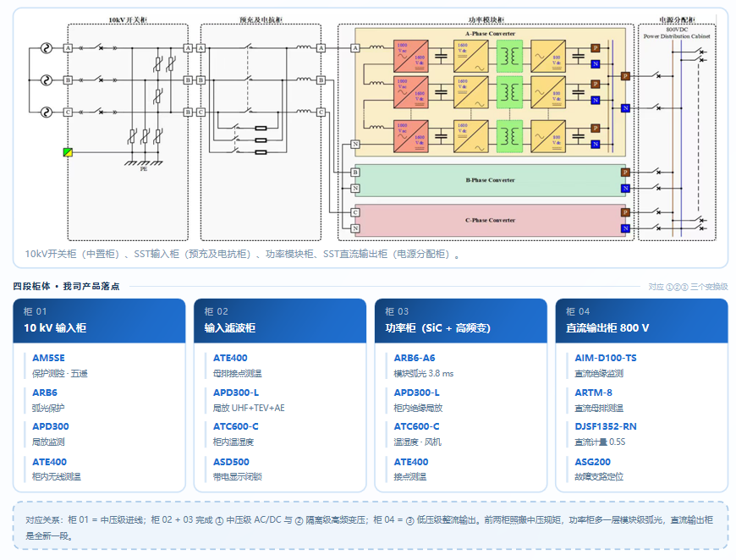Viewport: 736px width, 560px height.
Task: Click the '保护测控 · 五遥' description
Action: 59,374
